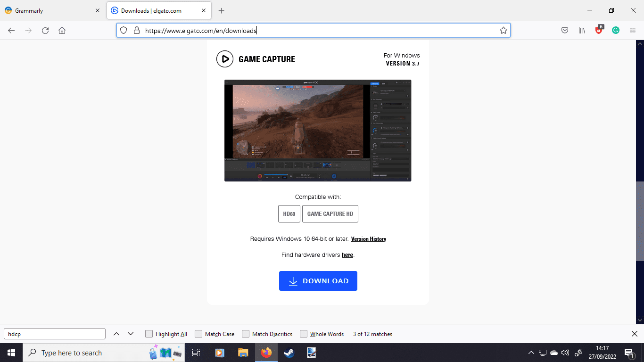Follow the hardware drivers 'here' link
This screenshot has height=362, width=644.
(x=347, y=255)
